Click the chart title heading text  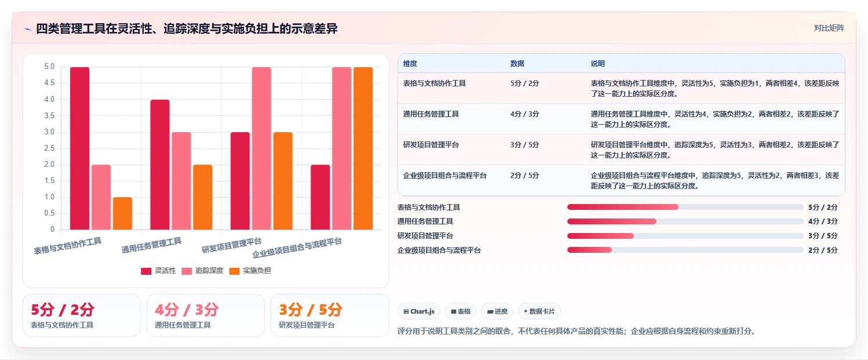pos(187,28)
